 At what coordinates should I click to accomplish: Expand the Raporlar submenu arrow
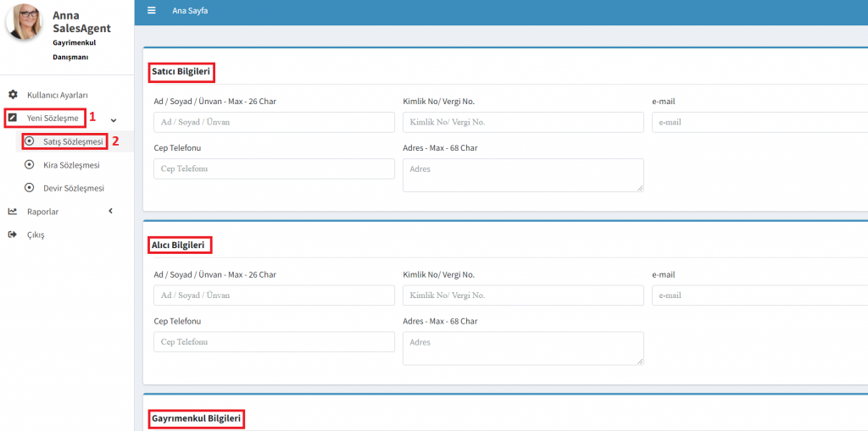(x=110, y=212)
